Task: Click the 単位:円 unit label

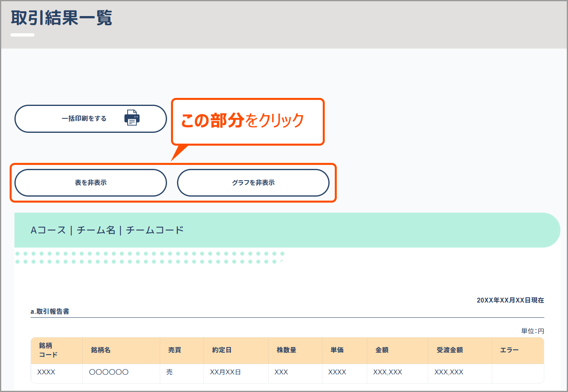Action: tap(533, 331)
